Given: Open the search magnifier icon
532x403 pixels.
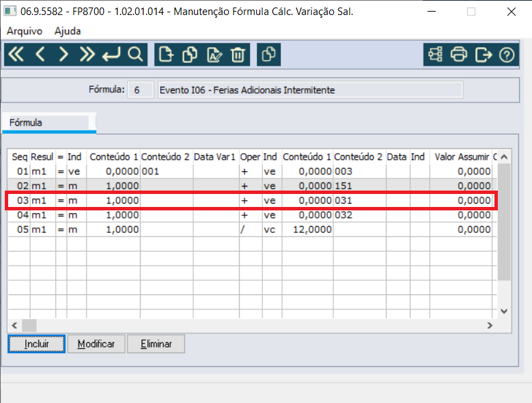Looking at the screenshot, I should coord(135,54).
